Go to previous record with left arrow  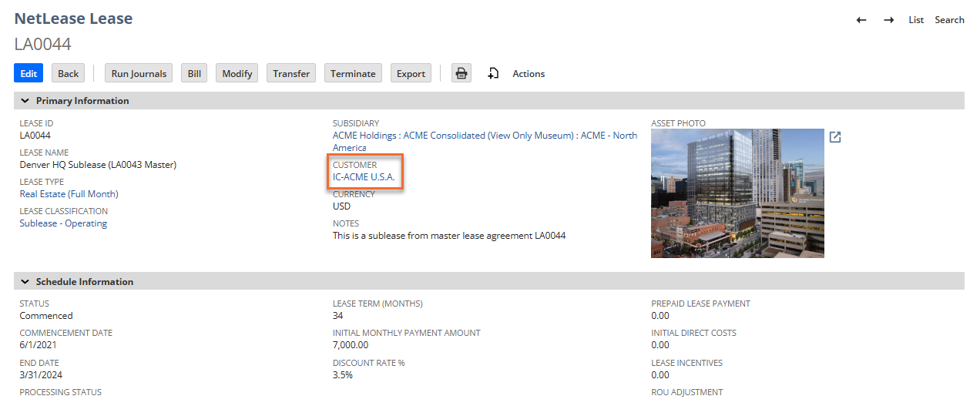861,20
